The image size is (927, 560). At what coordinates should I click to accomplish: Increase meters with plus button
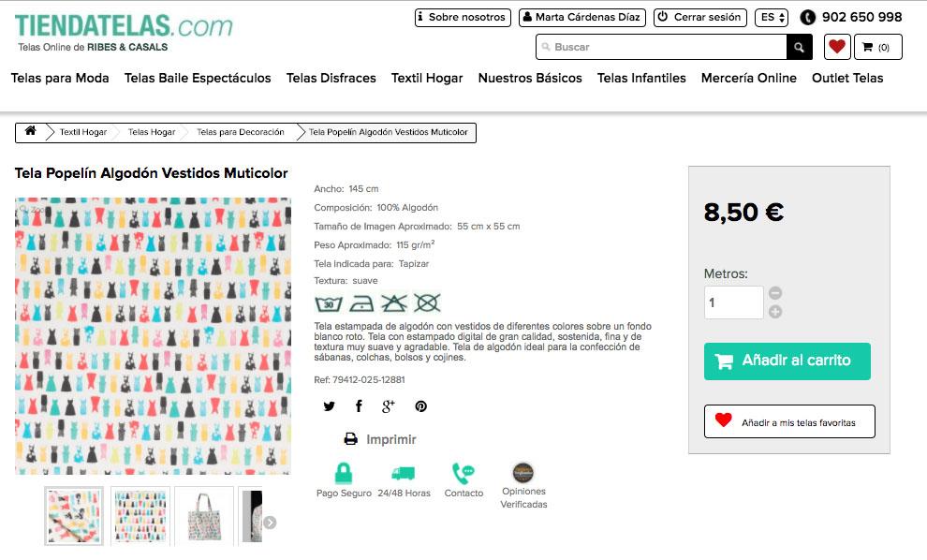[775, 312]
